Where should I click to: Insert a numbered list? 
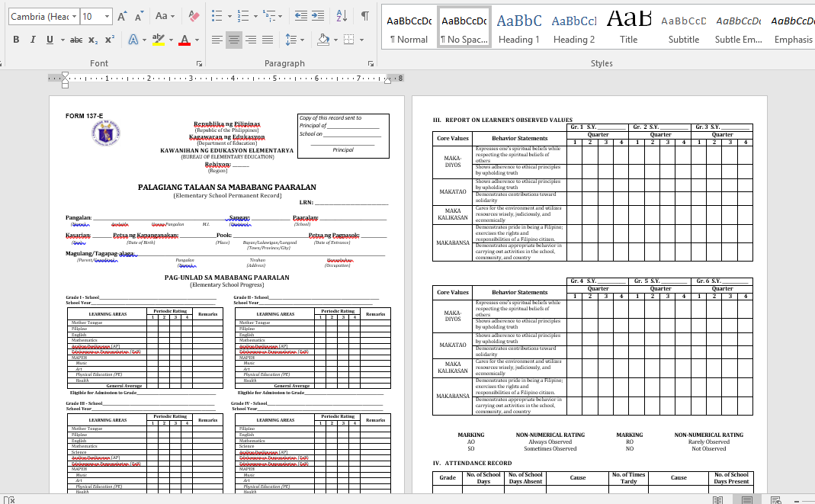coord(243,17)
